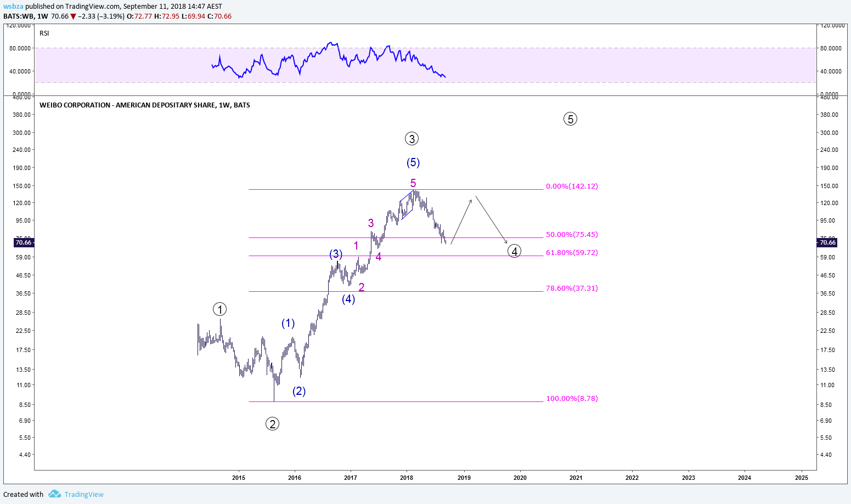Select the 100.00%(8.78) Fibonacci label
This screenshot has height=504, width=851.
pyautogui.click(x=572, y=399)
